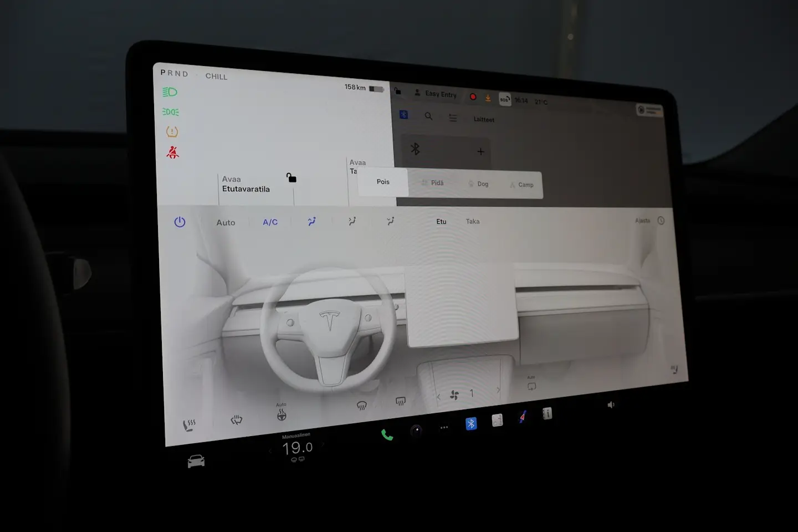Tap the 19.0 temperature setting
798x532 pixels.
pos(297,448)
